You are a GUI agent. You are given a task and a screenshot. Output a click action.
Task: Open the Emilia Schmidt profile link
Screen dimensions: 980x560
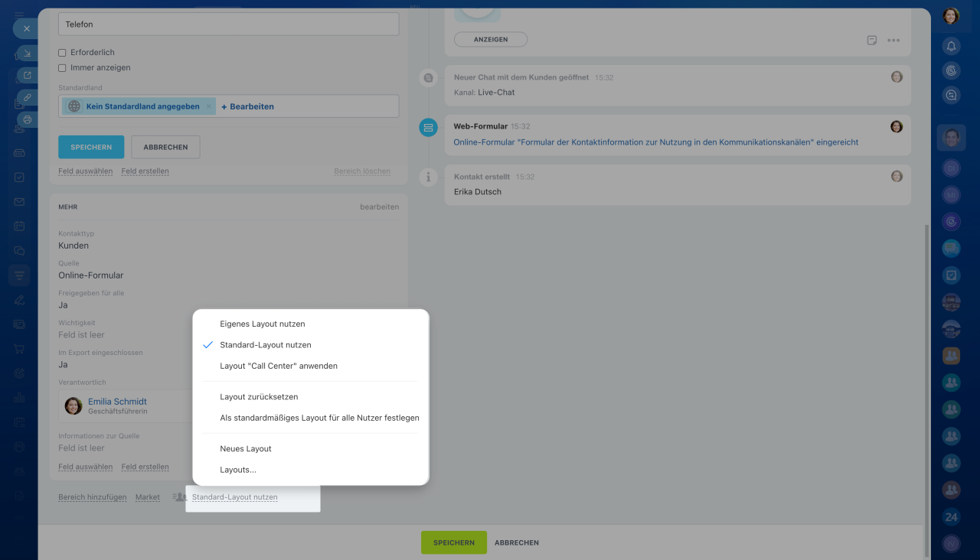coord(117,402)
